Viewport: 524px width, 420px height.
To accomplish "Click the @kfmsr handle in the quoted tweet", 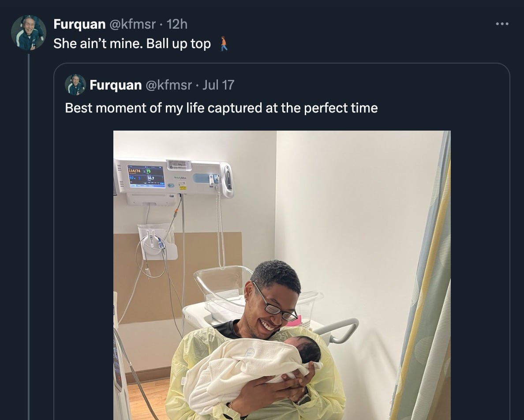I will pos(168,85).
